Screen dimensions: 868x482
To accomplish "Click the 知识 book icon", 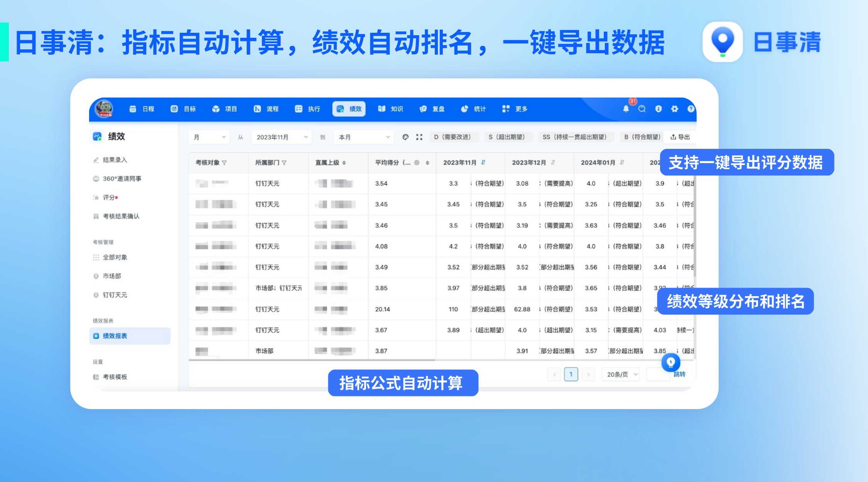I will coord(382,109).
